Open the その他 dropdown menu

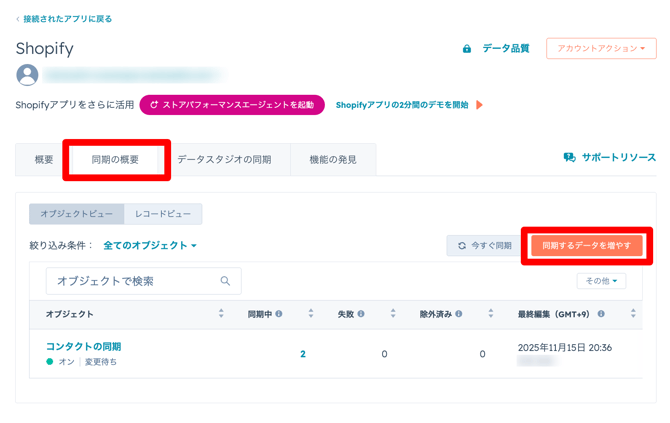(601, 281)
